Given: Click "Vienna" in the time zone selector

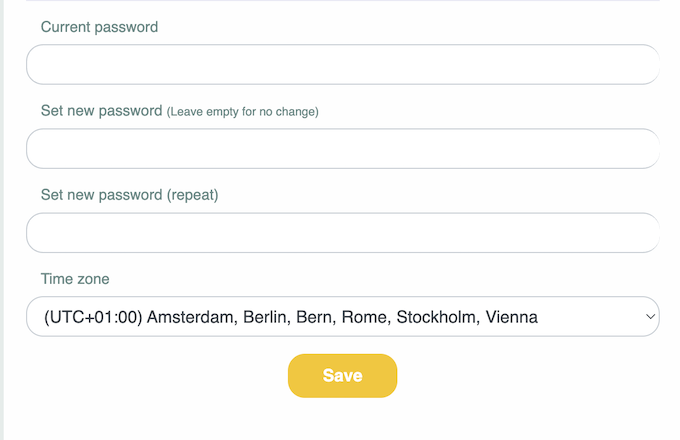Looking at the screenshot, I should [x=511, y=318].
